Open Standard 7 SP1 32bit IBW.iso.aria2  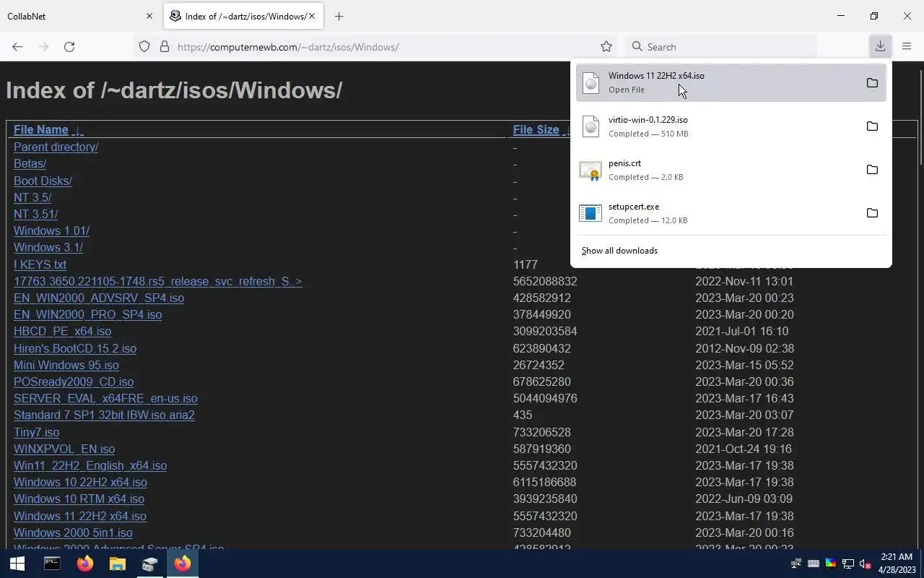tap(104, 415)
